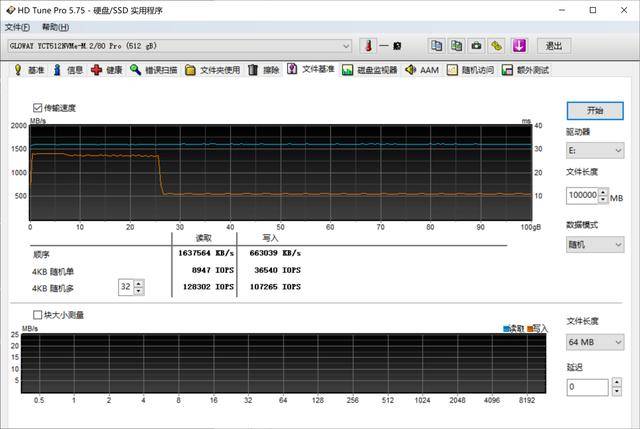
Task: Click the HD Tune Pro title bar icon
Action: [x=11, y=10]
